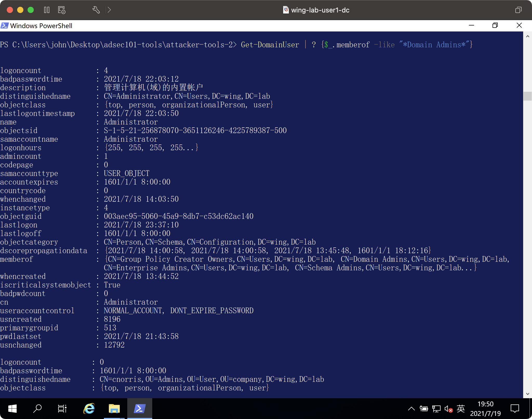
Task: Open the clock showing 19:50
Action: (486, 409)
